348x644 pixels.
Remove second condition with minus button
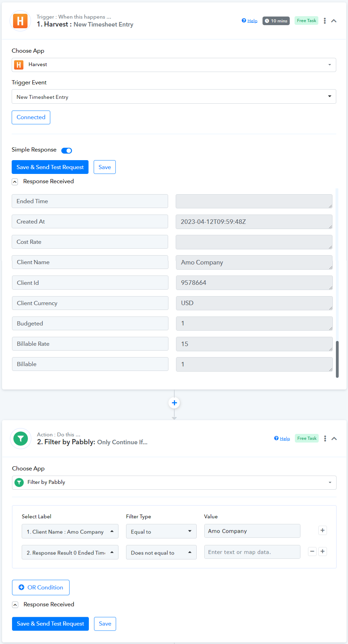click(312, 551)
